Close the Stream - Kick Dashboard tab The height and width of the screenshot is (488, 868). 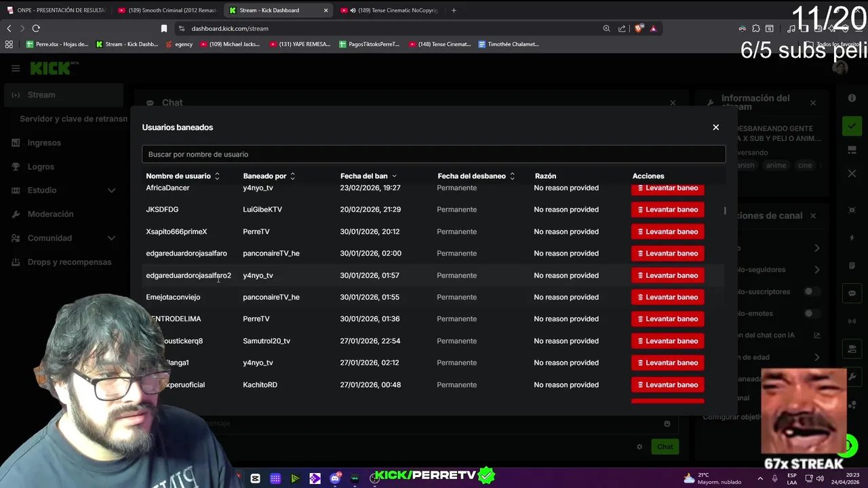[325, 10]
